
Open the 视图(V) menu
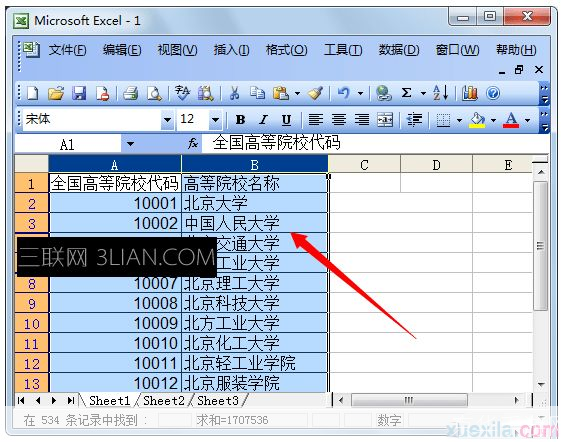point(177,50)
